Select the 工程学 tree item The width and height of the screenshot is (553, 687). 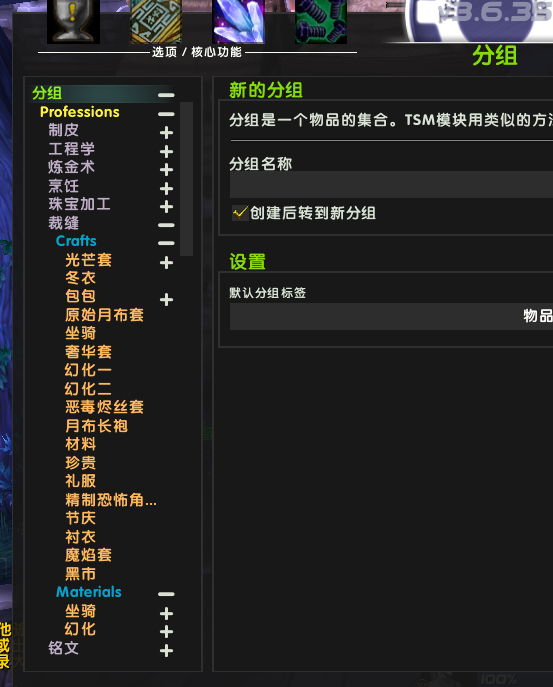71,149
